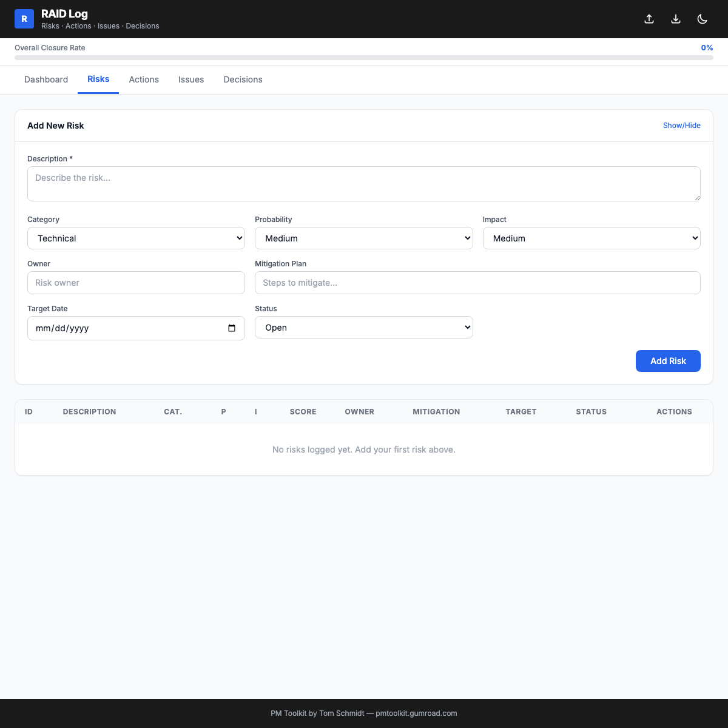Click into the Risk owner field
Viewport: 728px width, 728px height.
(x=136, y=283)
